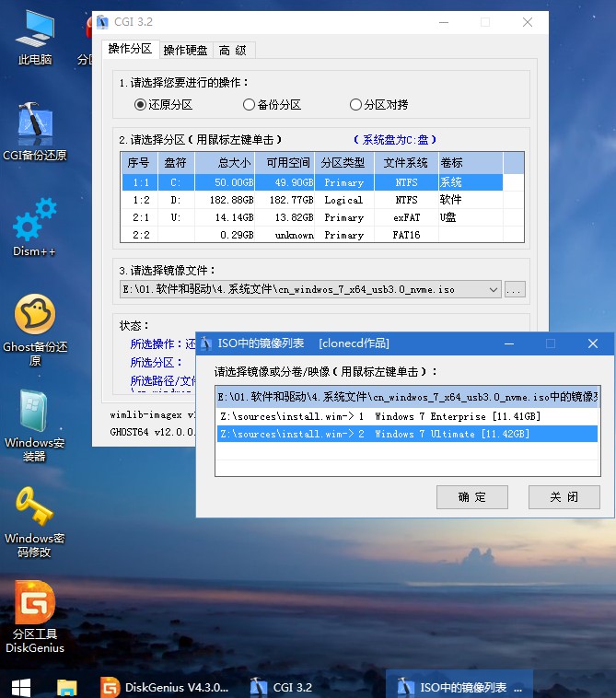Launch the 分区工具 DiskGenius desktop icon
The height and width of the screenshot is (698, 616).
coord(35,617)
